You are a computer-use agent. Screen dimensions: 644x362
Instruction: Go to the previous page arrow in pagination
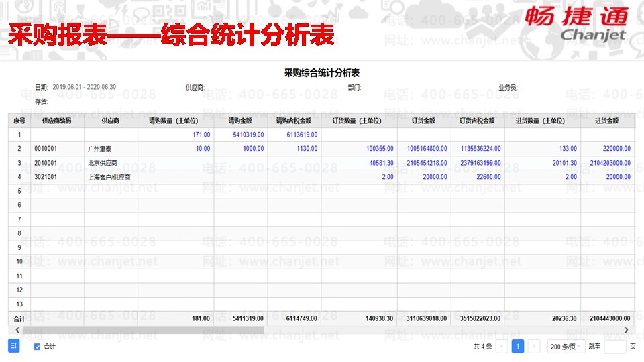tap(502, 347)
